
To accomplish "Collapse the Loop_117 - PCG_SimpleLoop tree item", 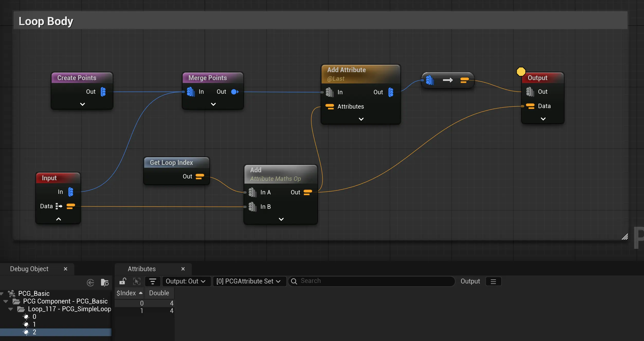I will coord(11,309).
